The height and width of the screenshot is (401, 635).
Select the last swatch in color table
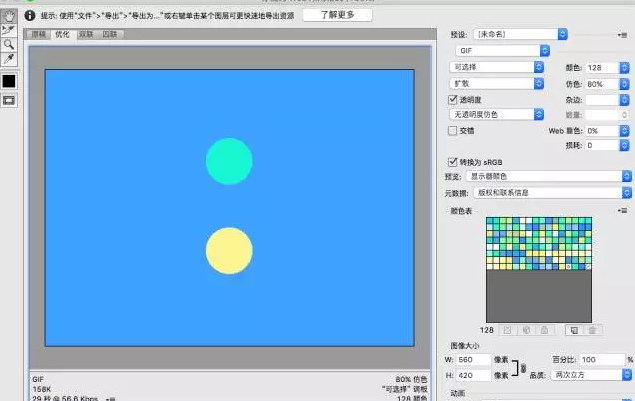(588, 267)
